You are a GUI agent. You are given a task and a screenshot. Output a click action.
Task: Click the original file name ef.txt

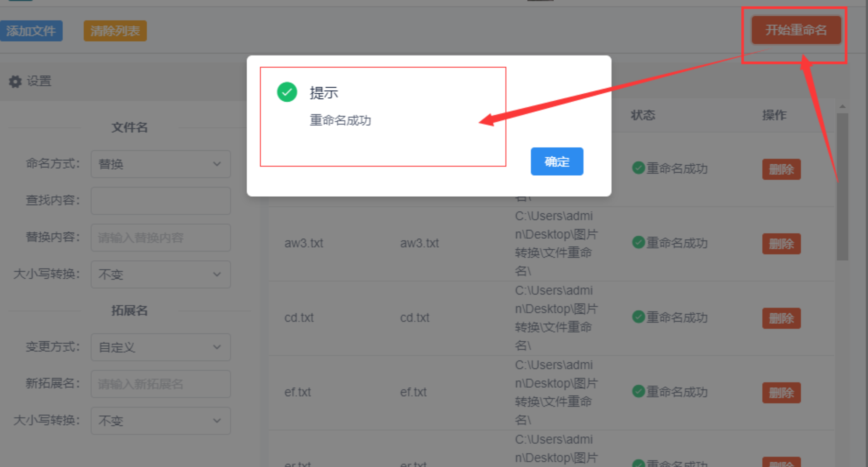[x=298, y=392]
